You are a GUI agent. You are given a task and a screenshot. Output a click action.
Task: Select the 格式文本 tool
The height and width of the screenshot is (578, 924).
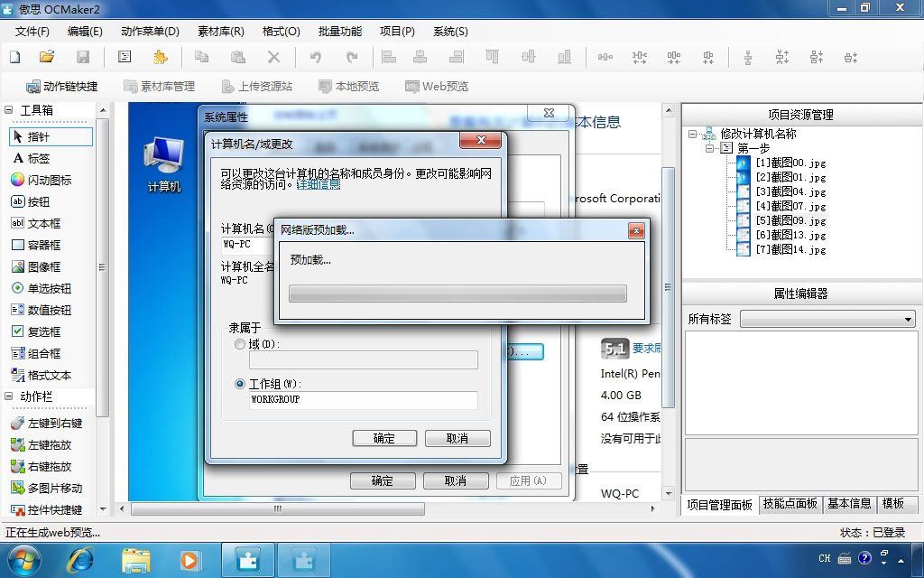coord(42,375)
